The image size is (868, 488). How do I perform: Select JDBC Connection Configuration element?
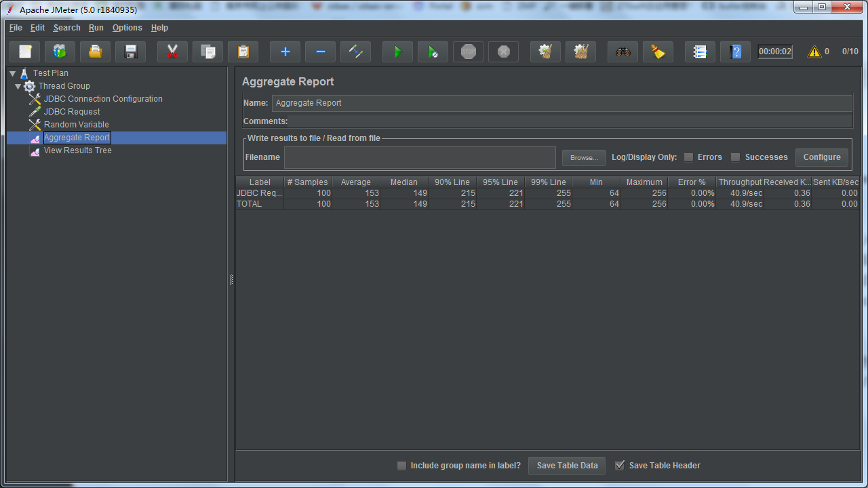tap(103, 99)
